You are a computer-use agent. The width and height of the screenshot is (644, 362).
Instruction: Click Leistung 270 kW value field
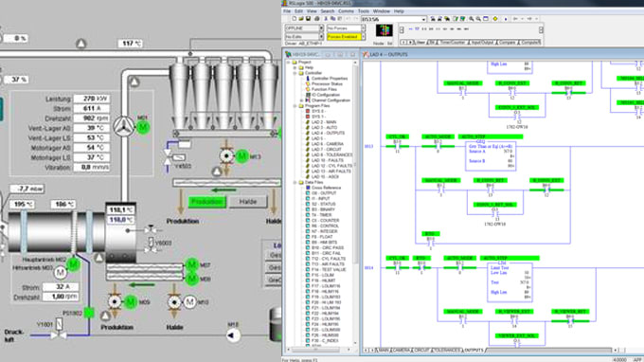[91, 99]
